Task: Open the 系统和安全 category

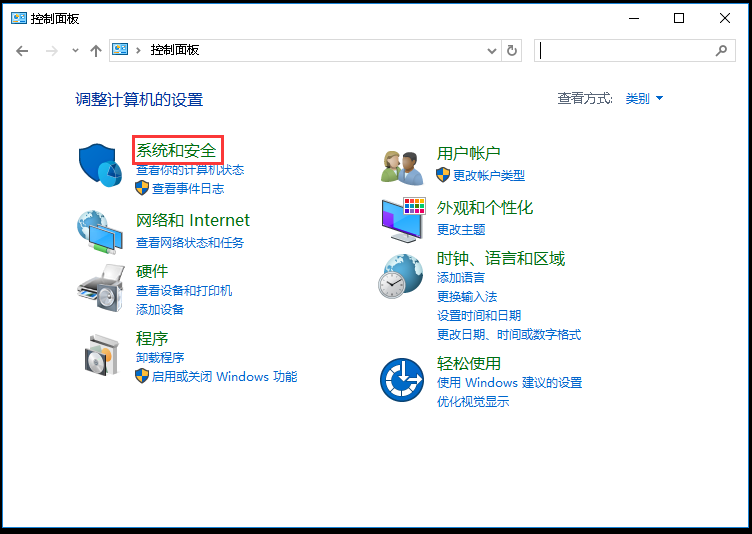Action: (x=176, y=151)
